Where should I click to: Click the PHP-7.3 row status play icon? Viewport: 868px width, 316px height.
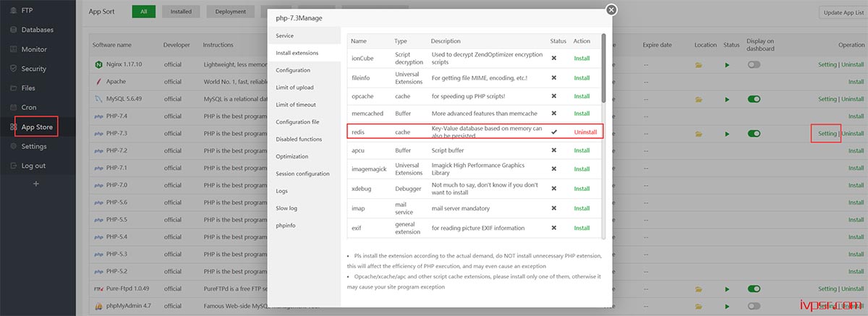[728, 134]
